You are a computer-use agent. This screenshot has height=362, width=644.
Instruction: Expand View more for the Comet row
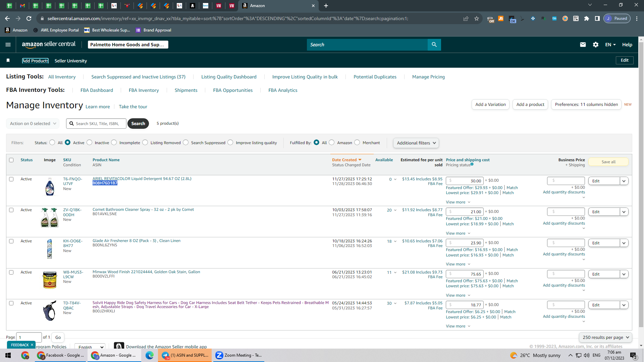click(458, 233)
